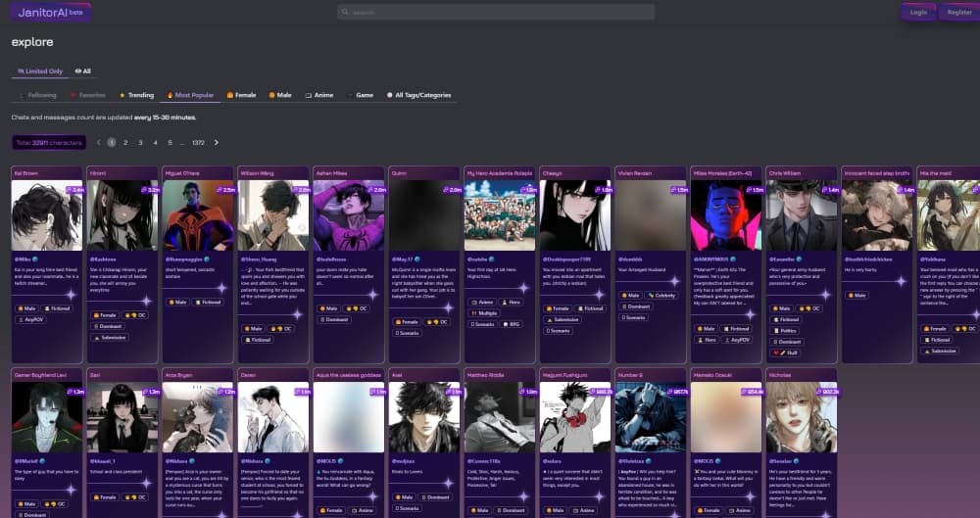Toggle the Limited Only filter
Screen dimensions: 980x518
[39, 71]
